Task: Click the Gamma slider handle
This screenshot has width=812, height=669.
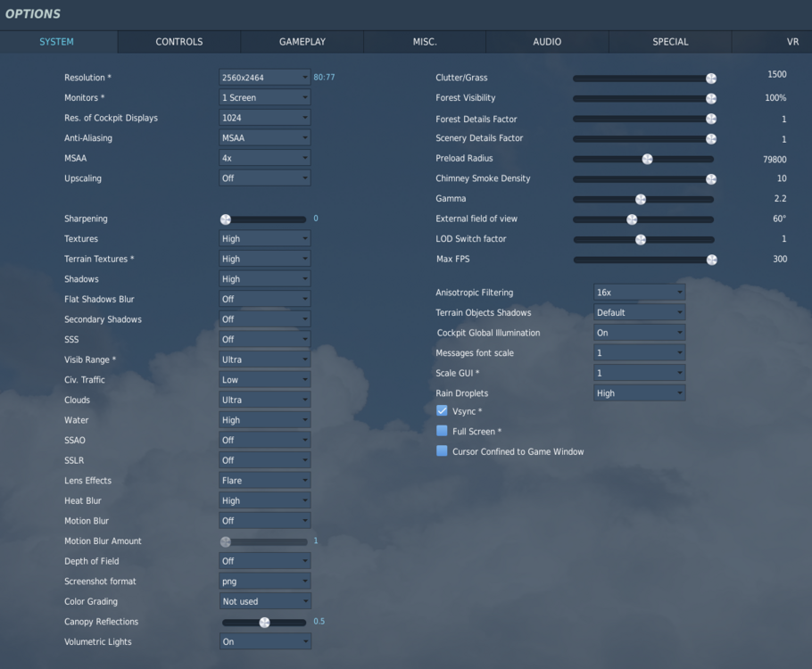Action: click(641, 199)
